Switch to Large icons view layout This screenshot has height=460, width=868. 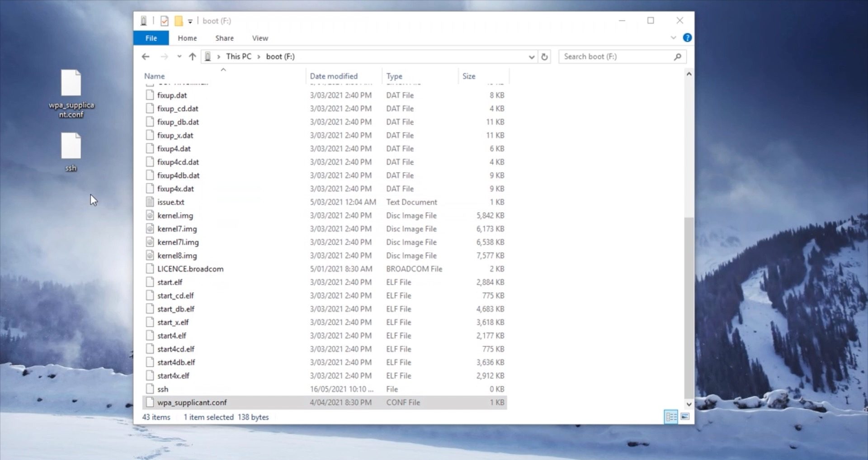pos(685,417)
